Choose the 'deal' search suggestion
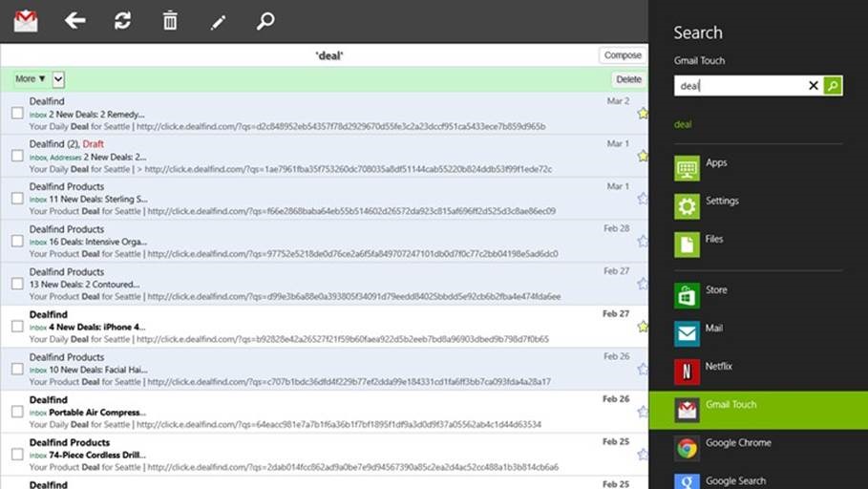Viewport: 868px width, 489px height. (x=683, y=124)
